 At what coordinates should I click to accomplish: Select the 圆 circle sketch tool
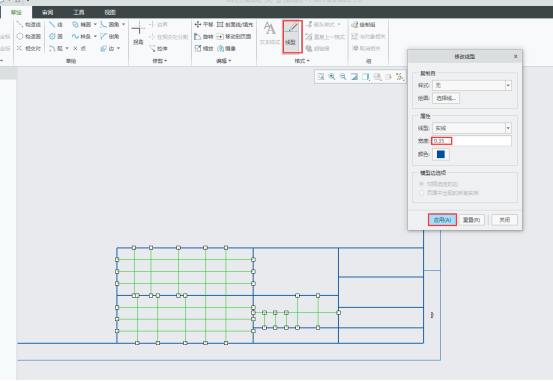tap(56, 36)
